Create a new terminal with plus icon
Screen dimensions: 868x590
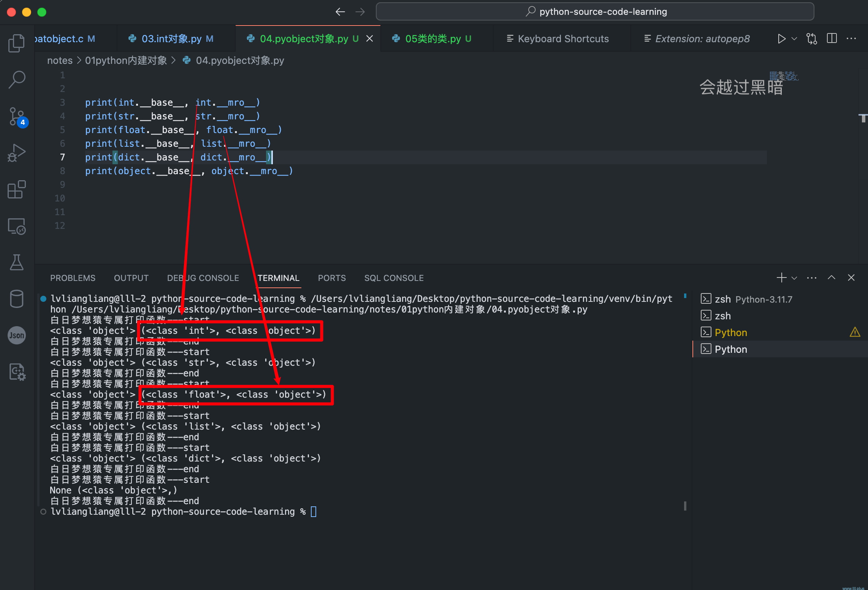(x=781, y=278)
